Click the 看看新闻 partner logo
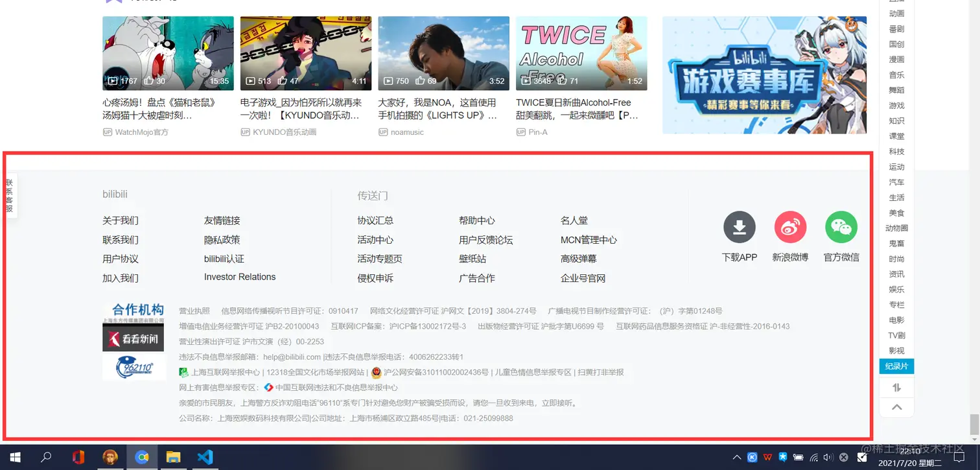The image size is (980, 470). pos(133,338)
